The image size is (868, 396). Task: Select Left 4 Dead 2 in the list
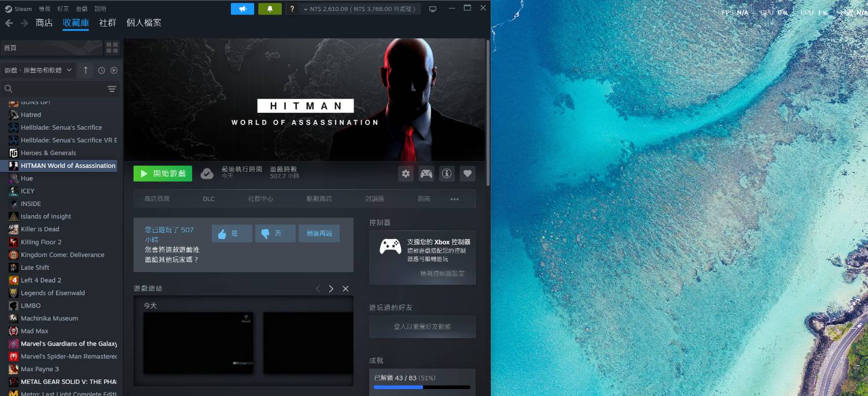pos(62,280)
